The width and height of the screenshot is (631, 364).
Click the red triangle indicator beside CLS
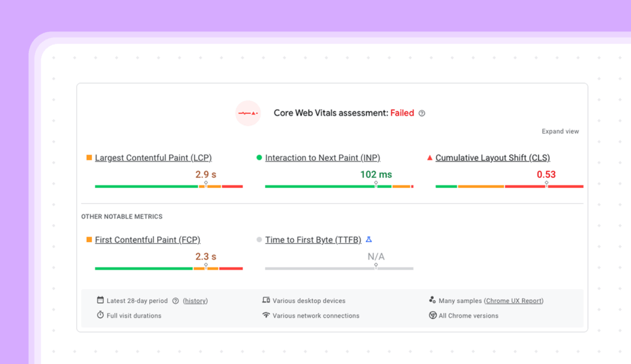click(429, 157)
